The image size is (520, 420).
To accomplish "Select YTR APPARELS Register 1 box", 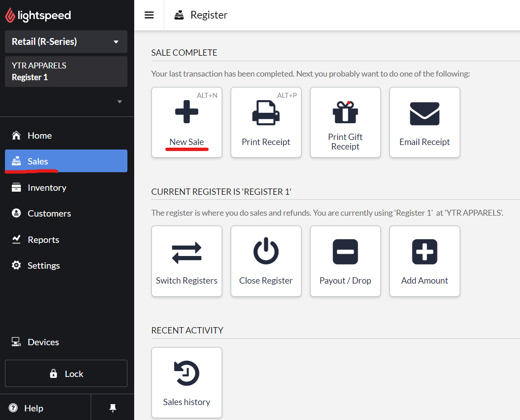I will pos(66,72).
